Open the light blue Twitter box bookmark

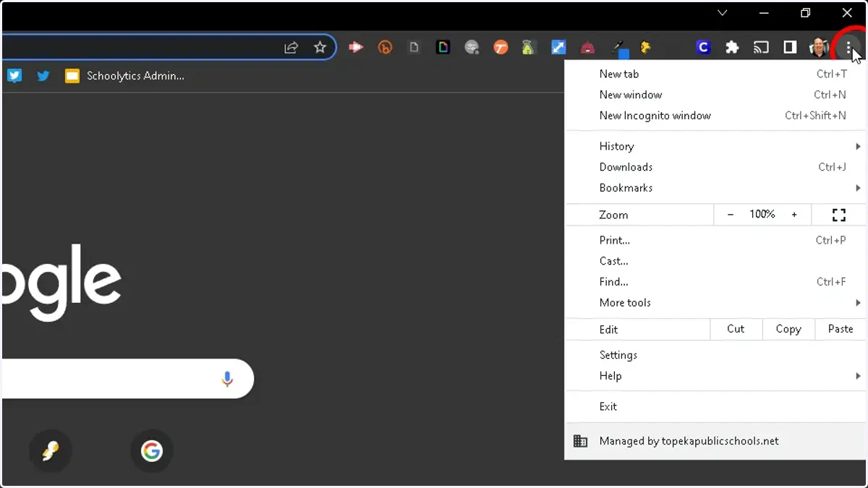[x=14, y=75]
